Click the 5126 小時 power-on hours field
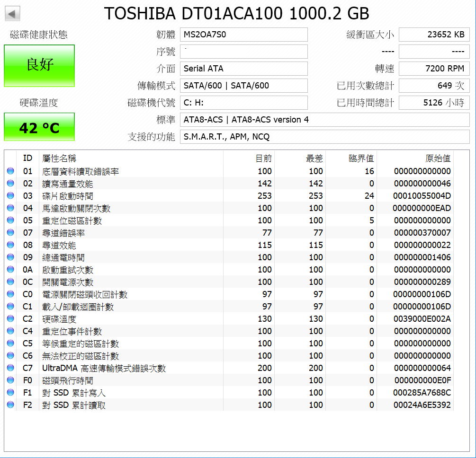This screenshot has width=476, height=458. (434, 103)
